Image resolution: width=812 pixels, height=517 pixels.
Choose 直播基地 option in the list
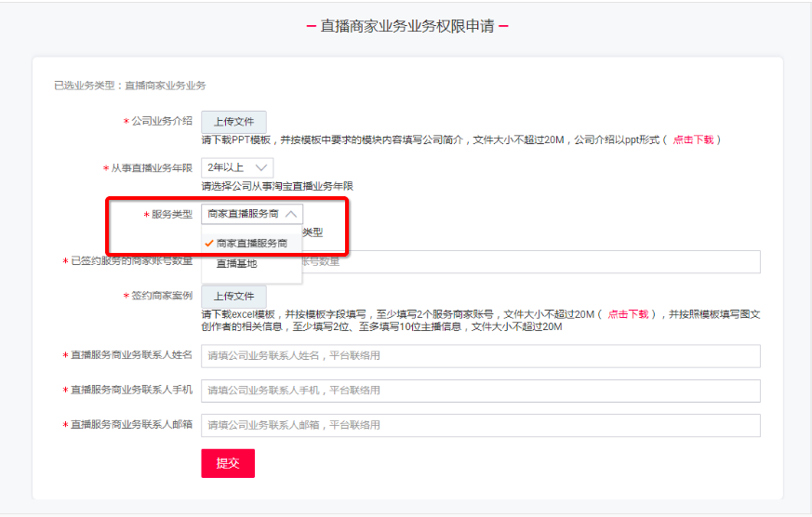pos(251,264)
